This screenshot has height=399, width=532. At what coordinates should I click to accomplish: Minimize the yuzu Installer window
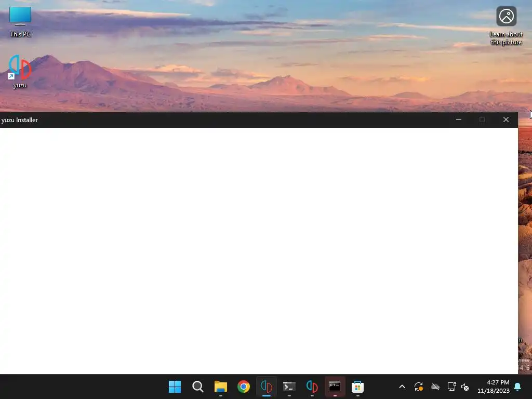pyautogui.click(x=459, y=120)
